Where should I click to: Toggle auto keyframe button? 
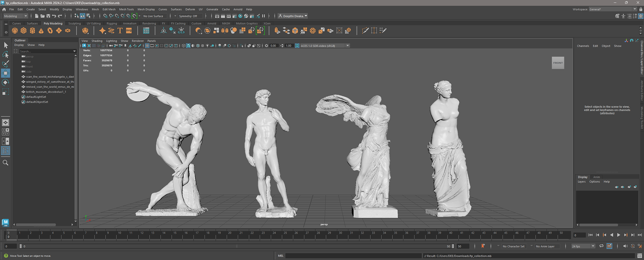633,246
